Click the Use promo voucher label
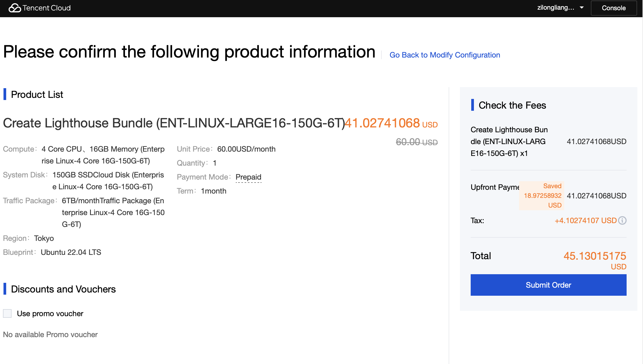 pyautogui.click(x=50, y=313)
